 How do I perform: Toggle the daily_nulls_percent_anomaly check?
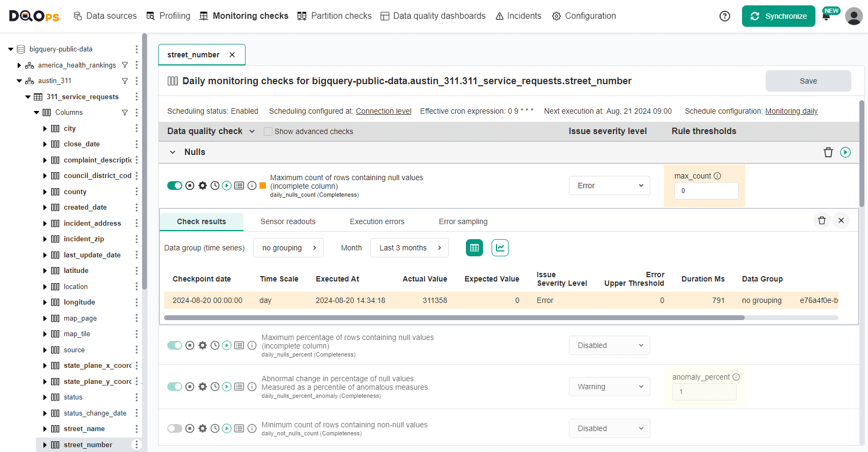pos(175,387)
